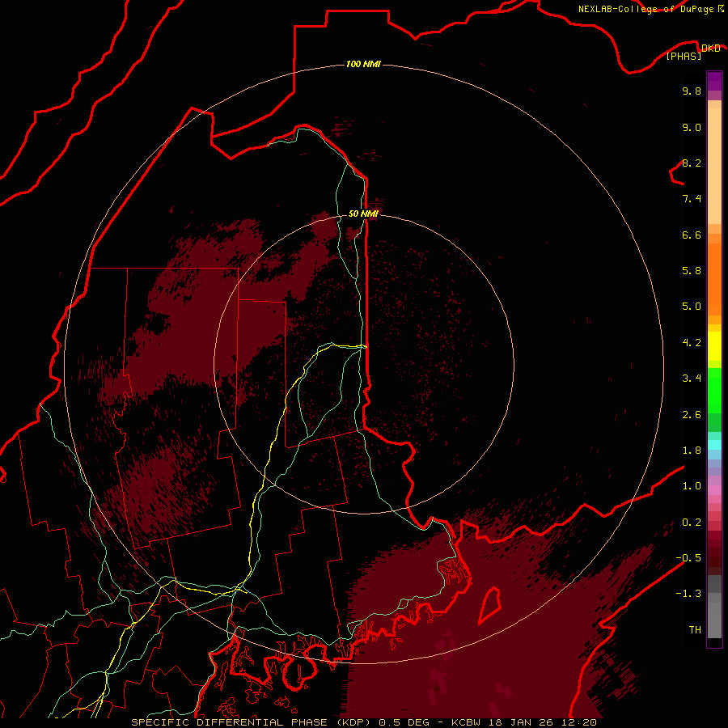Click the 4.2 legend value
Viewport: 728px width, 728px height.
pyautogui.click(x=692, y=343)
